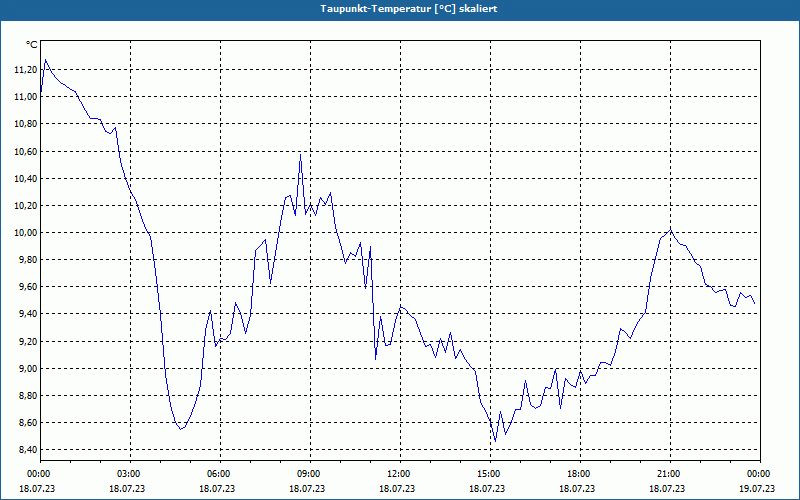The height and width of the screenshot is (500, 800).
Task: Click the 11,20 y-axis value
Action: click(x=26, y=69)
